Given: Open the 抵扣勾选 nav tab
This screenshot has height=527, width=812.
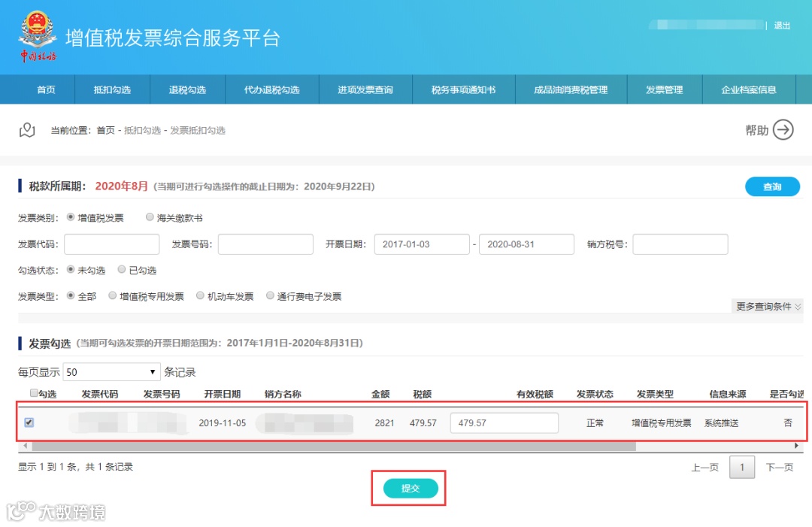Looking at the screenshot, I should 112,89.
